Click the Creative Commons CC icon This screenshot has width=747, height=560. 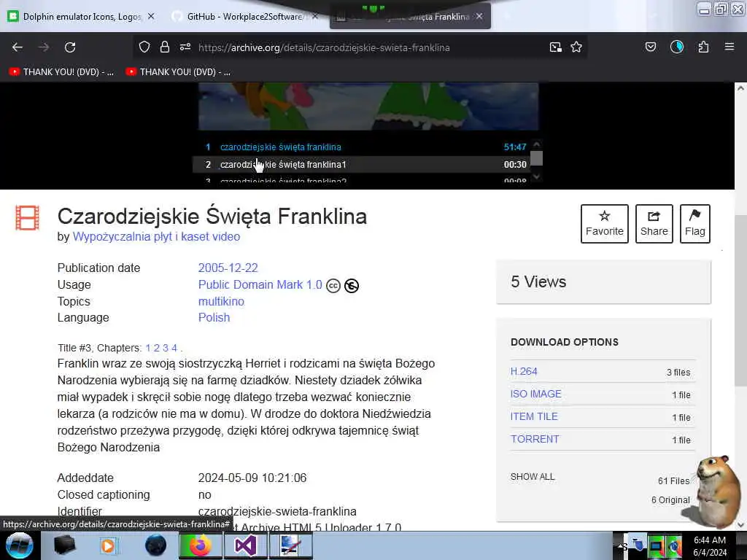click(x=333, y=286)
